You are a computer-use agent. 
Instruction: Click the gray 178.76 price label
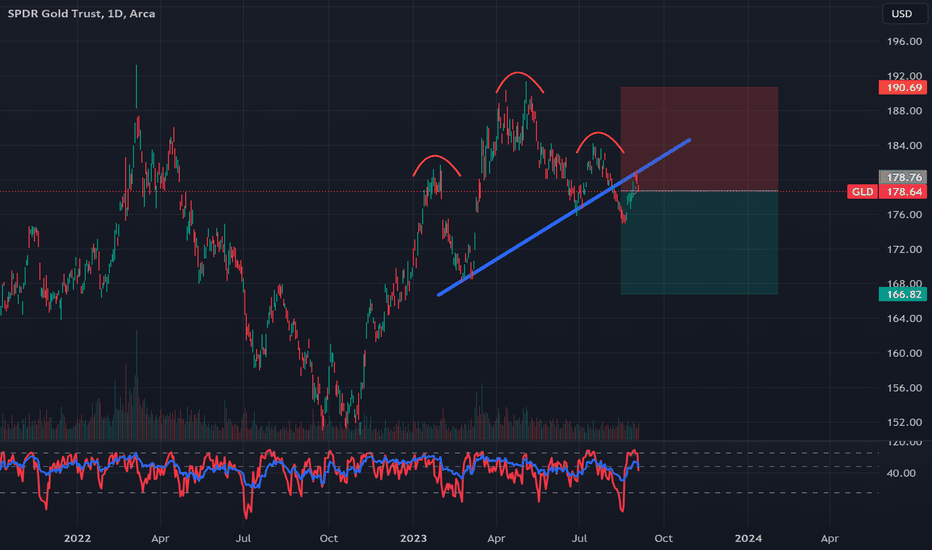click(x=902, y=177)
